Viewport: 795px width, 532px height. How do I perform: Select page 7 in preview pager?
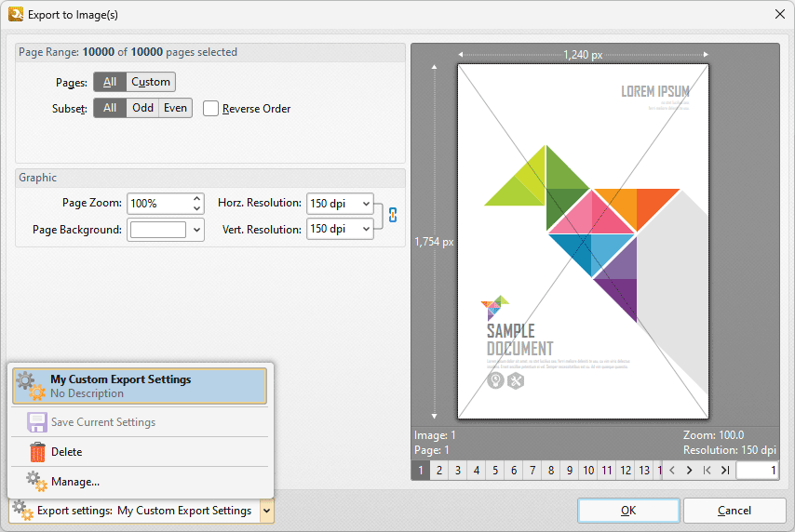(532, 471)
